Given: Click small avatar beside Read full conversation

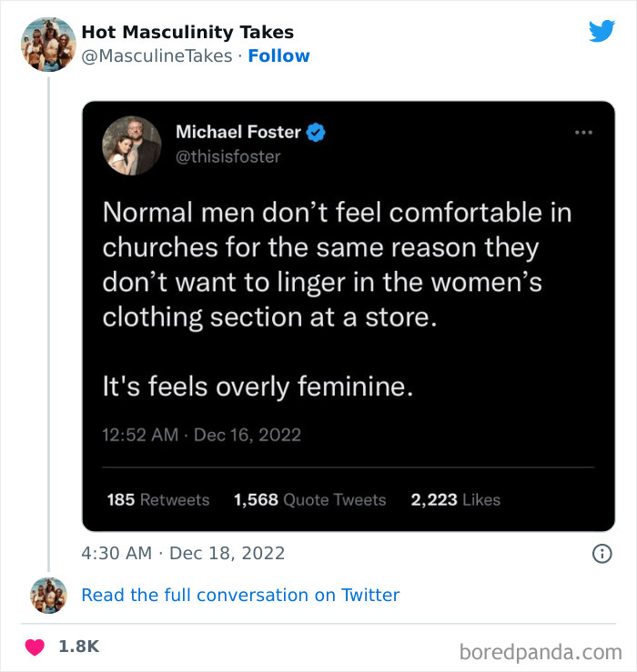Looking at the screenshot, I should [x=48, y=595].
